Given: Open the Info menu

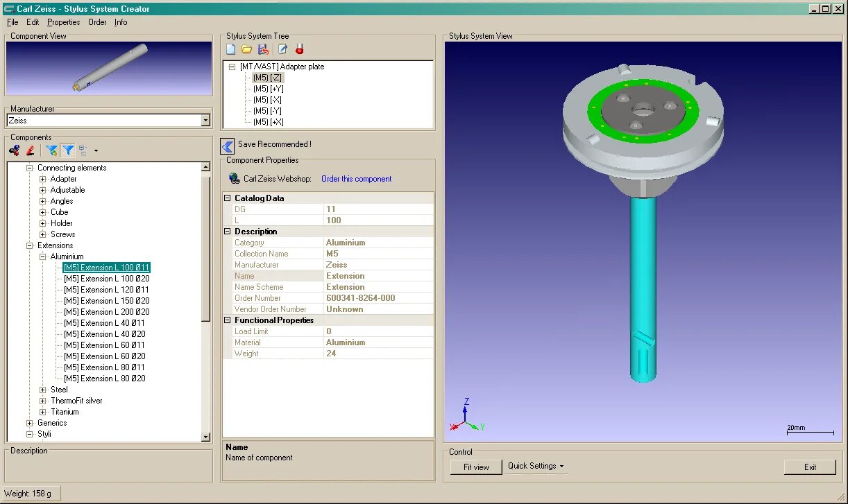Looking at the screenshot, I should (x=121, y=22).
